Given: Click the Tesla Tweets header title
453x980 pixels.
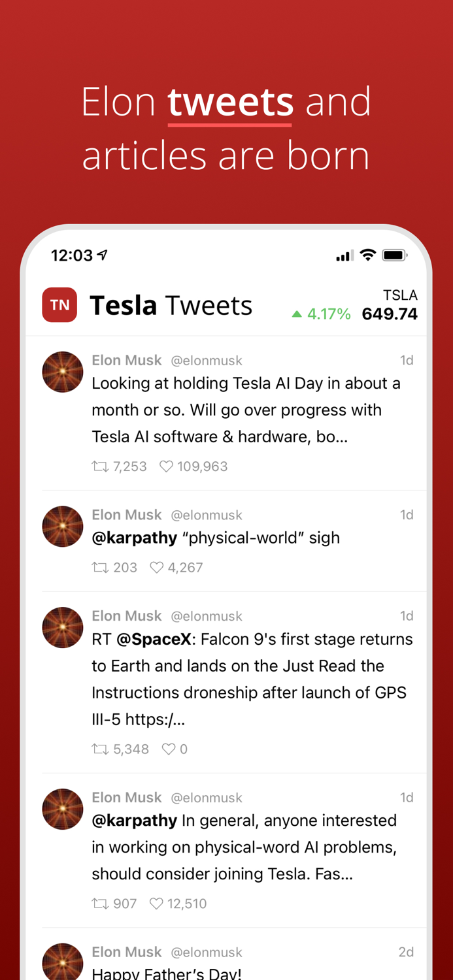Looking at the screenshot, I should point(171,304).
